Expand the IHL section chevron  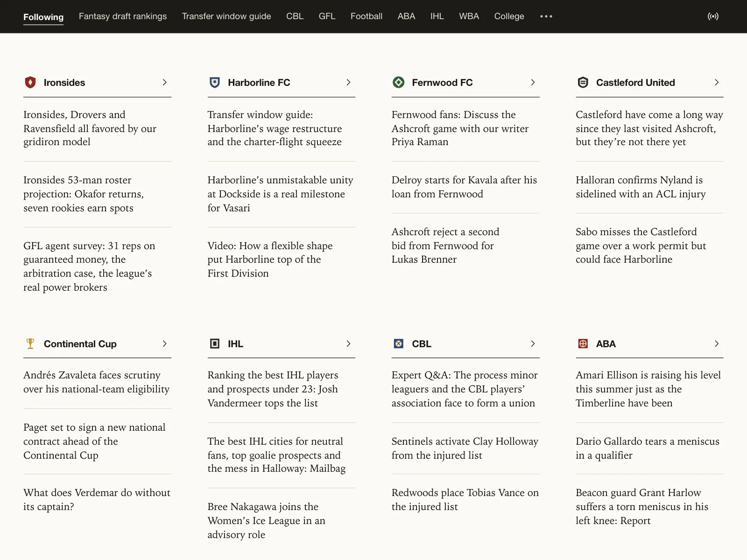(x=348, y=344)
